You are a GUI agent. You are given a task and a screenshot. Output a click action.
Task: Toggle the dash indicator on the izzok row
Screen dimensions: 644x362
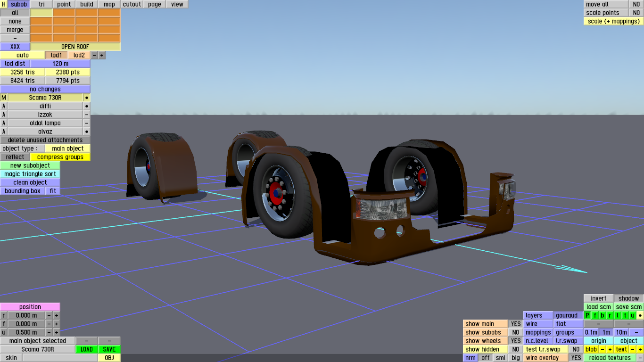(87, 115)
